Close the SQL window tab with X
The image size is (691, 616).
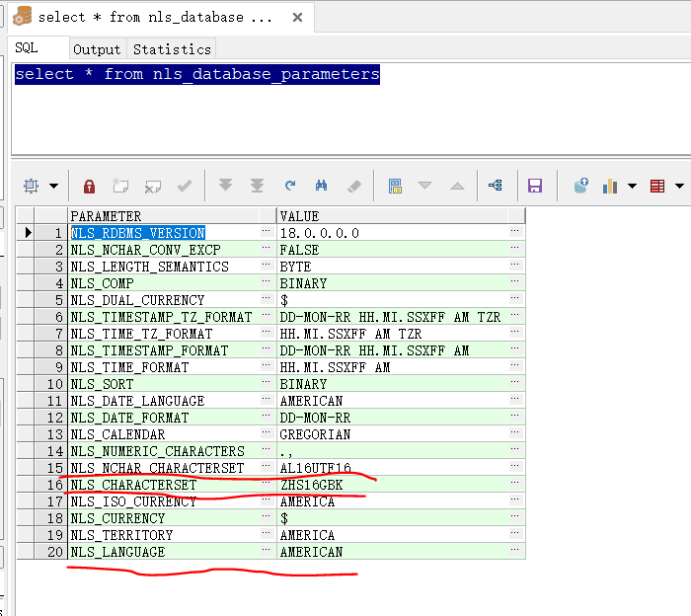click(x=297, y=17)
